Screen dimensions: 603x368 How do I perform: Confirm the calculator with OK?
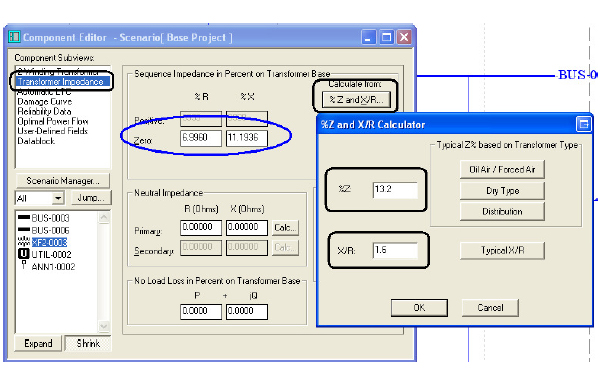419,308
